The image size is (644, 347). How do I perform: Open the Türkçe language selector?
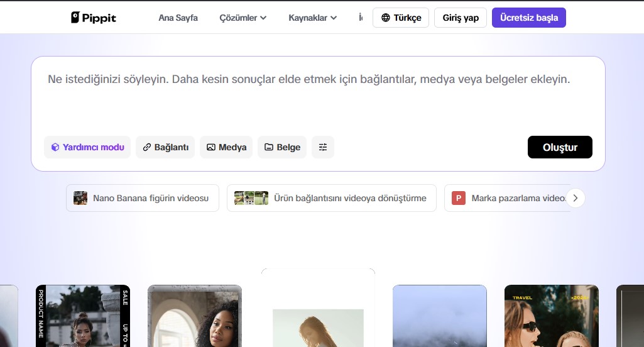[401, 18]
